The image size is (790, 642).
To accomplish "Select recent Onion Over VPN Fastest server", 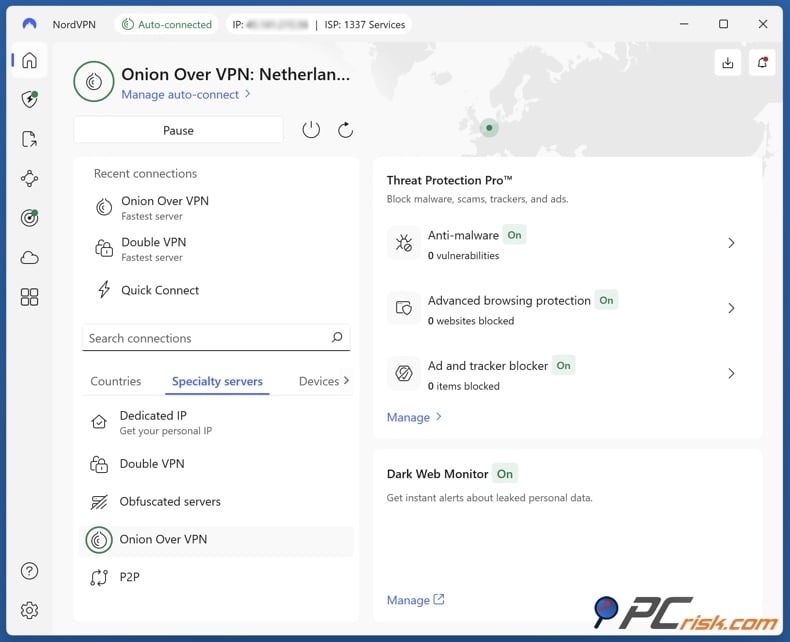I will 216,208.
